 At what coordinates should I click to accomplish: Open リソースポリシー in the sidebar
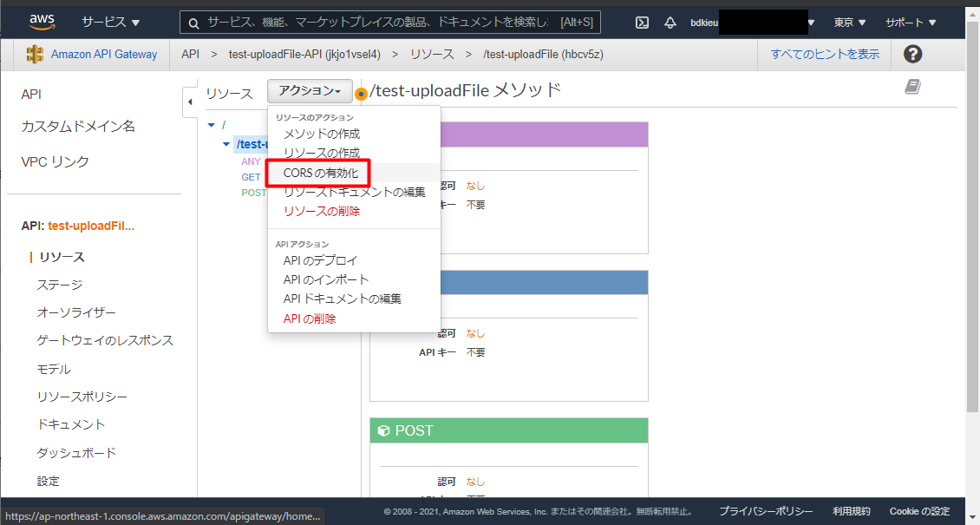pyautogui.click(x=82, y=397)
